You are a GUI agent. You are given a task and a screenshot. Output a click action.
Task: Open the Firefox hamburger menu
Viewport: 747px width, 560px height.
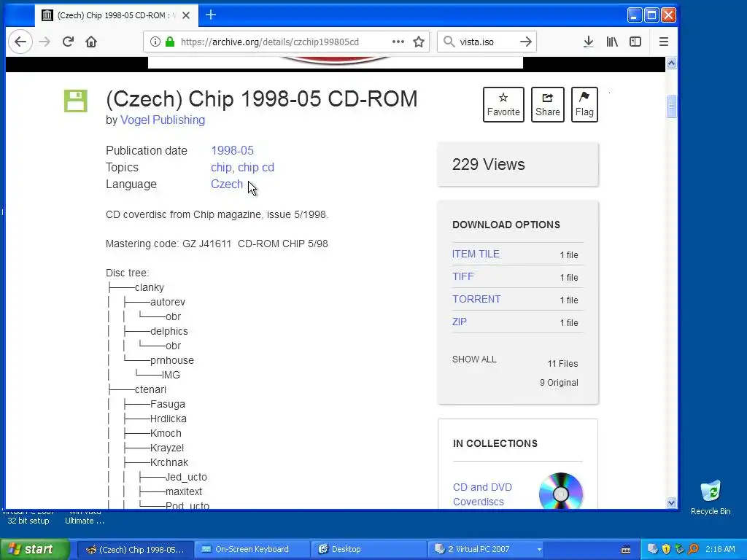point(664,42)
